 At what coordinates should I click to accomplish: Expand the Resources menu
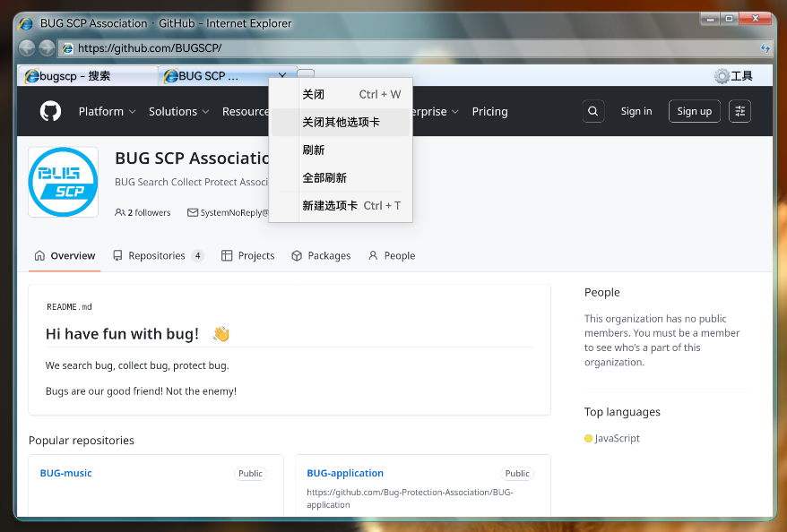246,111
